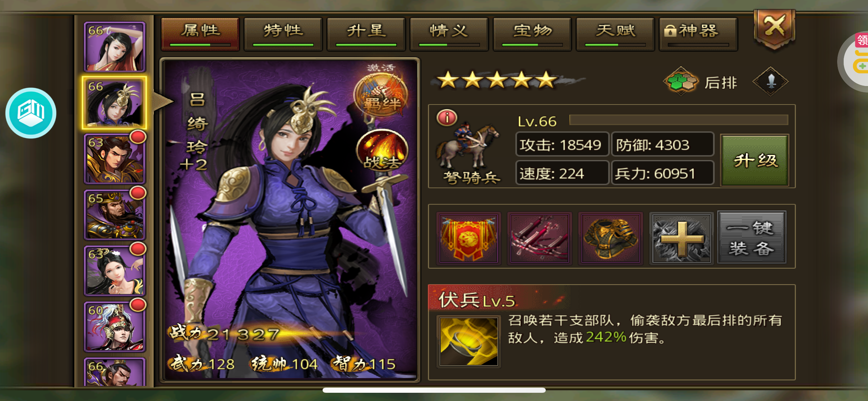Select the crimson arrows equipment slot
The image size is (868, 401).
(x=540, y=238)
